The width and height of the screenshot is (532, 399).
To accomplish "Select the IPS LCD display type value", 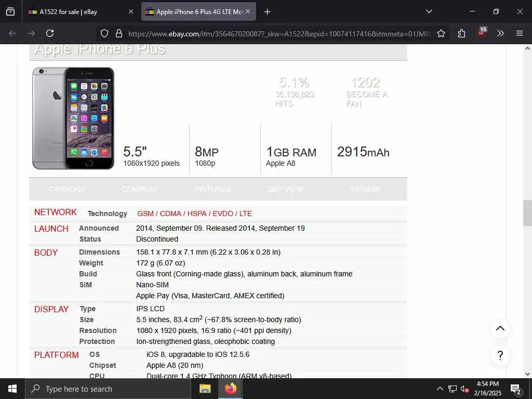I will [150, 309].
